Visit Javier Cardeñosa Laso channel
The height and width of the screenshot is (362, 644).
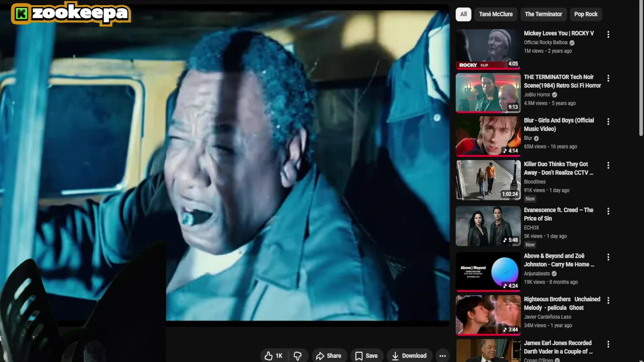coord(547,317)
